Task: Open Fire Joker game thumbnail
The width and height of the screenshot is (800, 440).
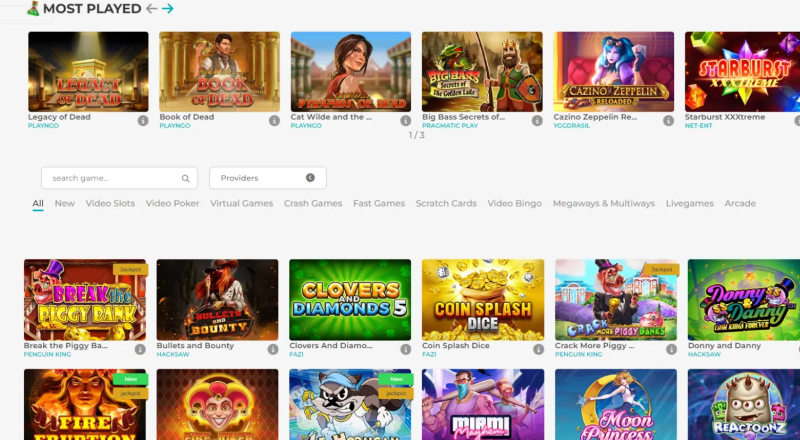Action: [217, 404]
